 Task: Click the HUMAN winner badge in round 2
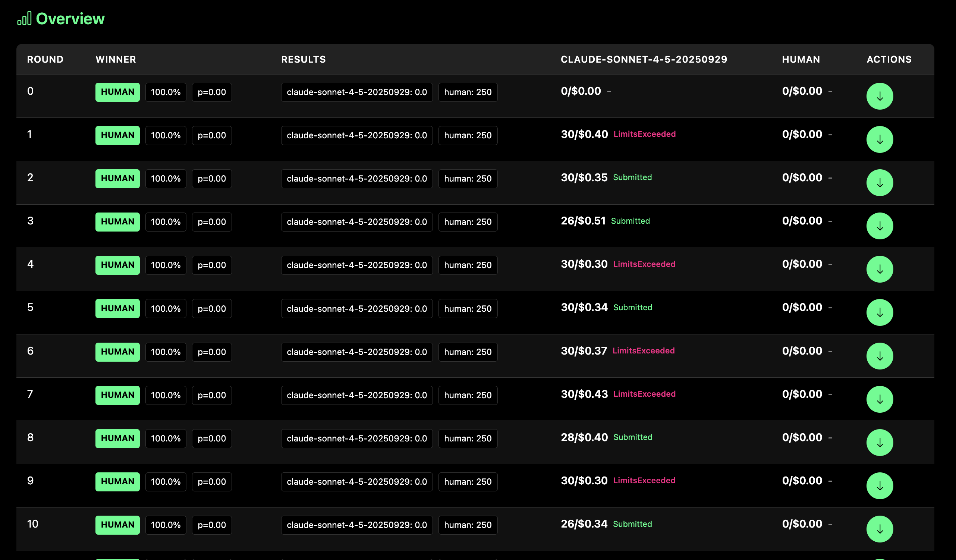click(117, 178)
